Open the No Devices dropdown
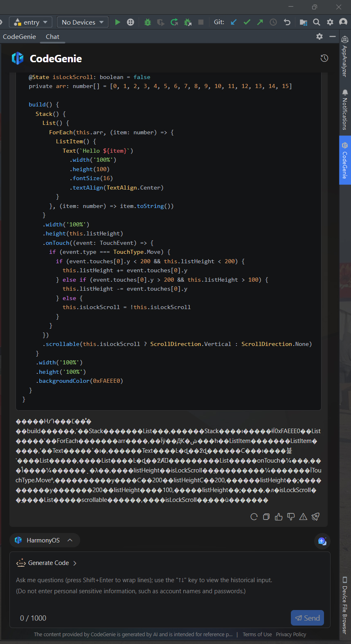 pos(83,22)
